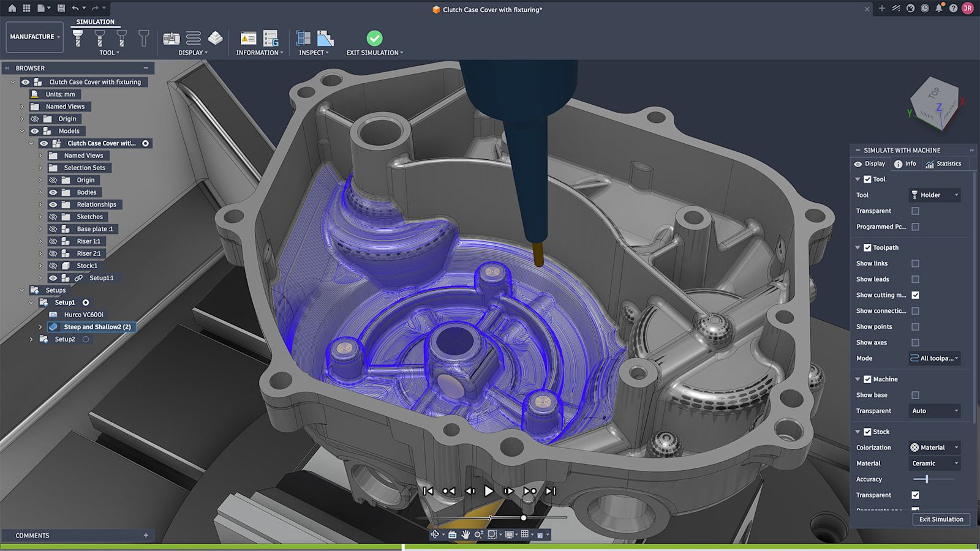980x551 pixels.
Task: Play the simulation
Action: [489, 491]
